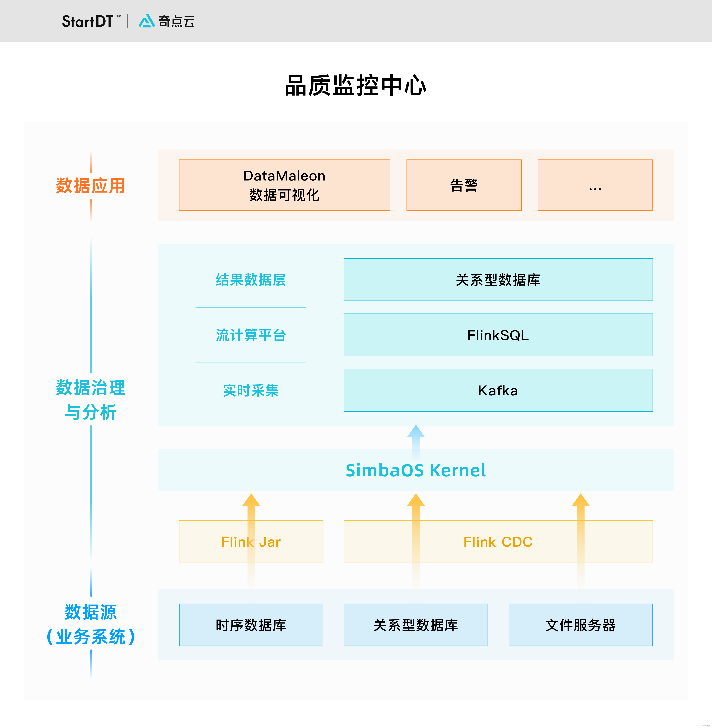Click the SimbaOS Kernel bar
Screen dimensions: 712x728
pyautogui.click(x=416, y=470)
